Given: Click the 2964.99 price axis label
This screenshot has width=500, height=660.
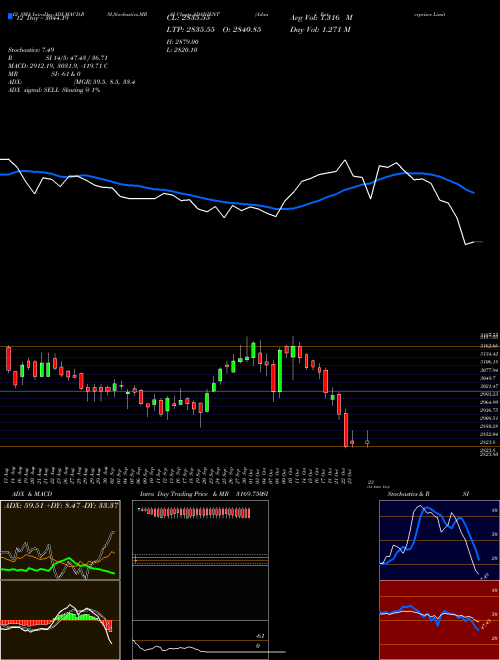Looking at the screenshot, I should 490,402.
